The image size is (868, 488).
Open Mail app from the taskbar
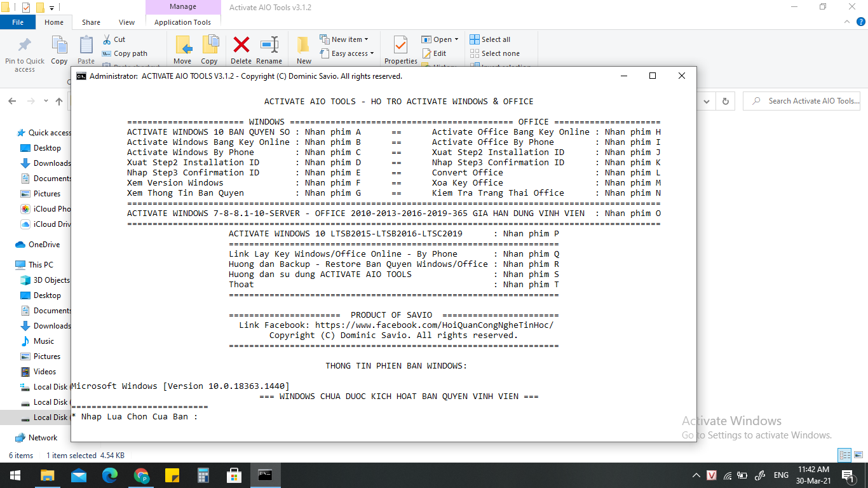coord(78,475)
